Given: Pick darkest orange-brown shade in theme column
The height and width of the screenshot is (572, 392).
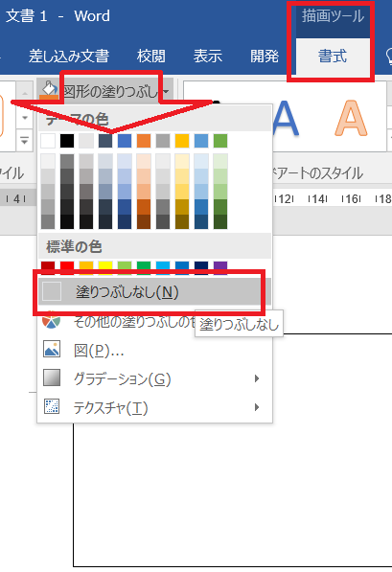Looking at the screenshot, I should point(144,221).
